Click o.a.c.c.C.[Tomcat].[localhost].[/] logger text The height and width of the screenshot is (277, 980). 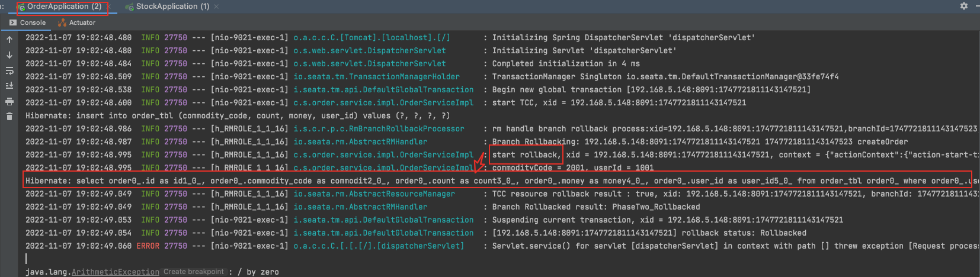point(372,37)
